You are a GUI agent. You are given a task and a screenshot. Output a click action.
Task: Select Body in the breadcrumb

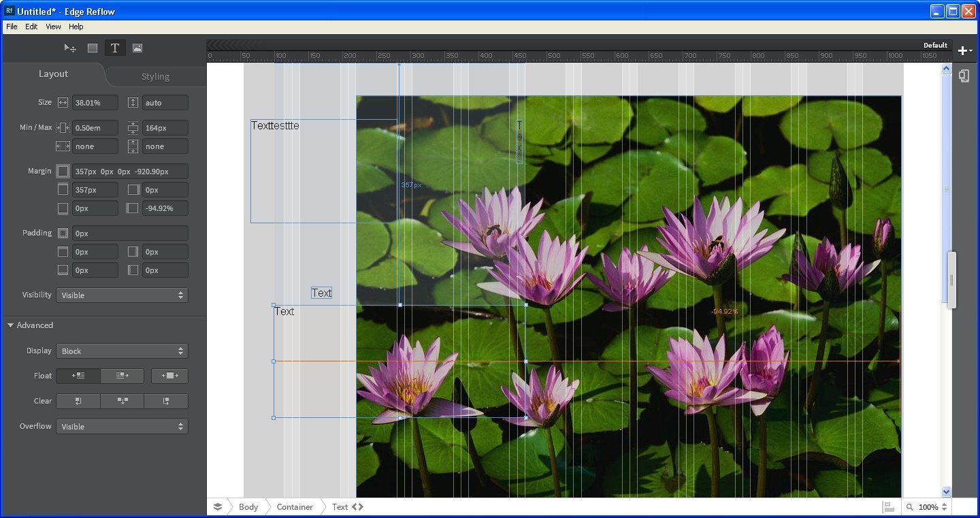248,507
